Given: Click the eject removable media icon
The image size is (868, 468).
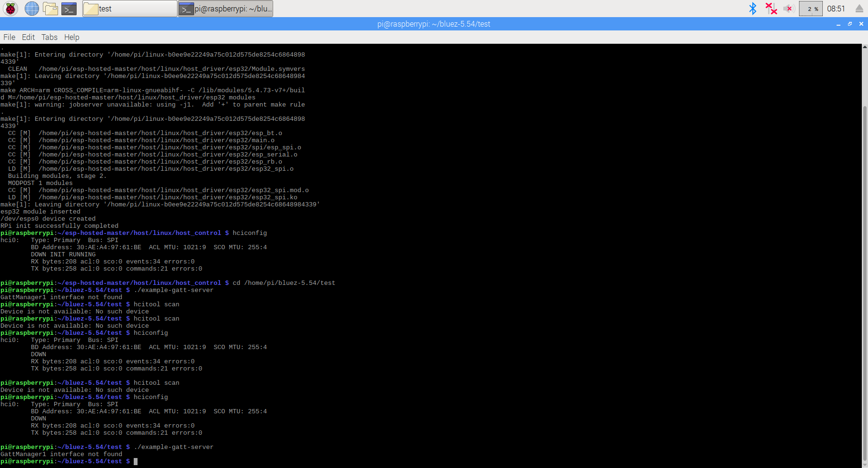Looking at the screenshot, I should click(x=859, y=8).
